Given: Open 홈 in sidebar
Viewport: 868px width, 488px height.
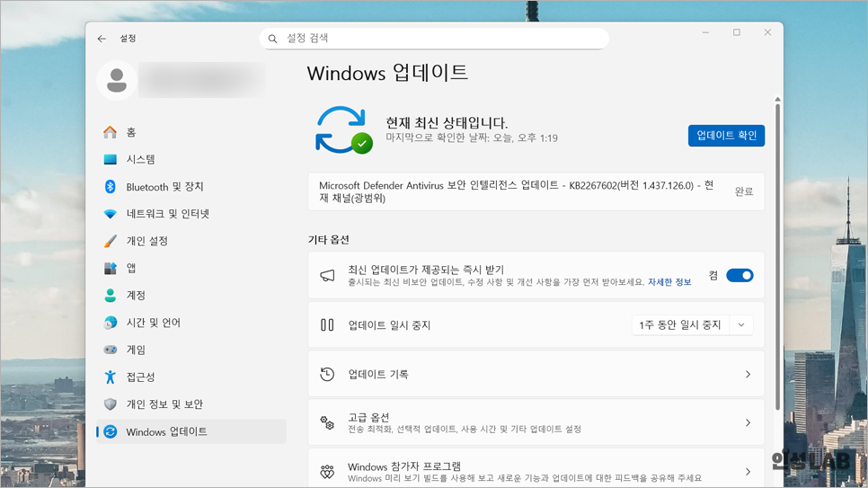Looking at the screenshot, I should point(191,132).
